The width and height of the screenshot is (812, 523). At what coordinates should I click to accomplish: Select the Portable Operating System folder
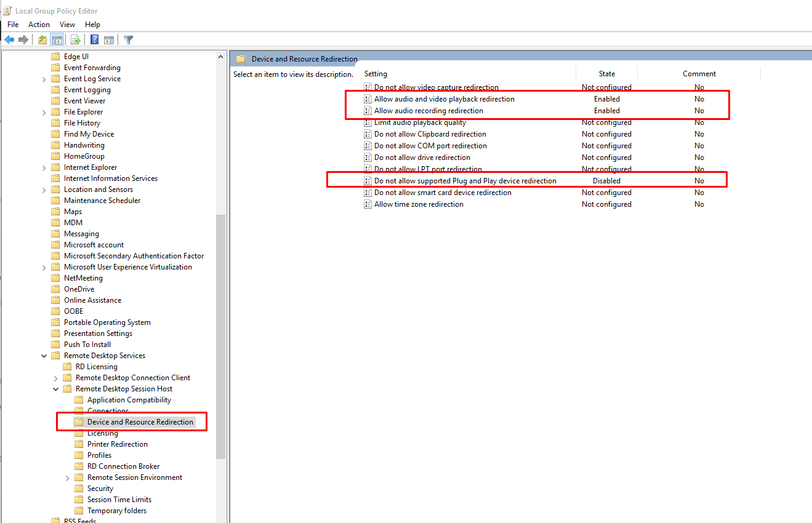tap(107, 322)
